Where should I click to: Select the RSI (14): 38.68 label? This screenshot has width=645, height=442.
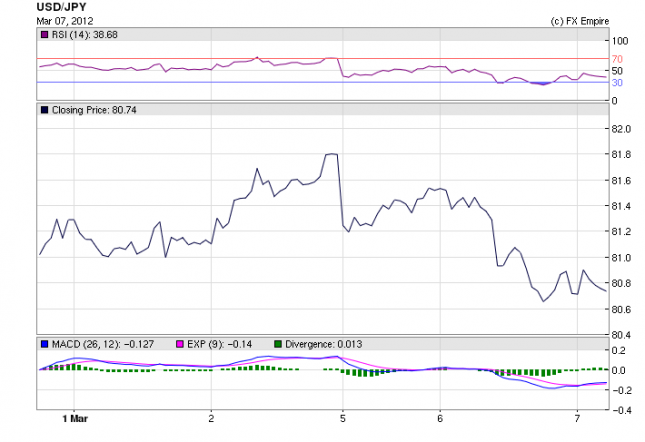[83, 34]
